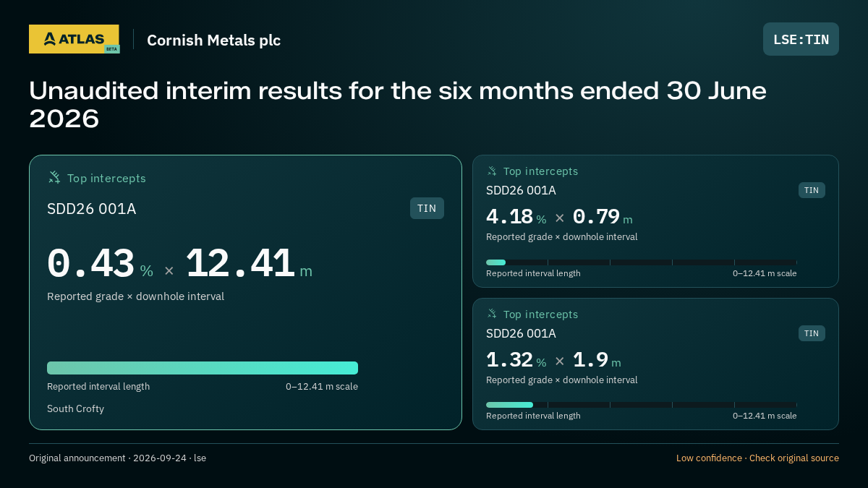The image size is (868, 488).
Task: Click 0–12.41 m scale in the 4.18% card
Action: coord(765,273)
